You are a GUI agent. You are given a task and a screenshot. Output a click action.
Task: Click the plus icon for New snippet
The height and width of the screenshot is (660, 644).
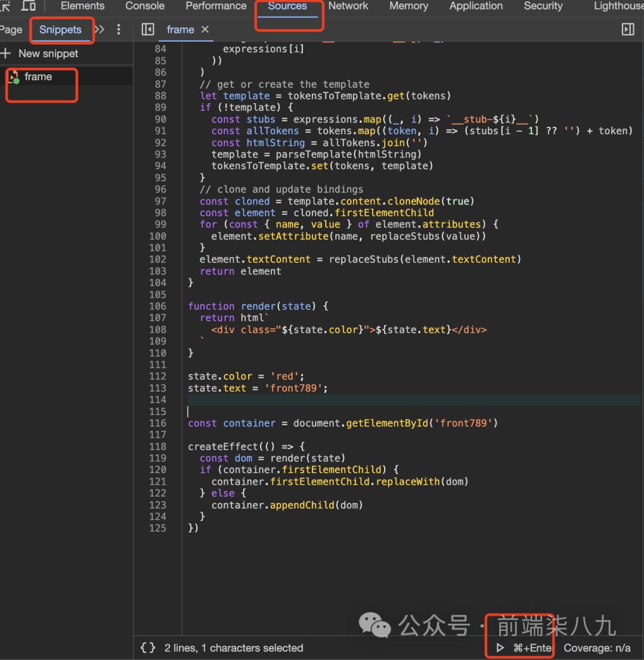(7, 54)
